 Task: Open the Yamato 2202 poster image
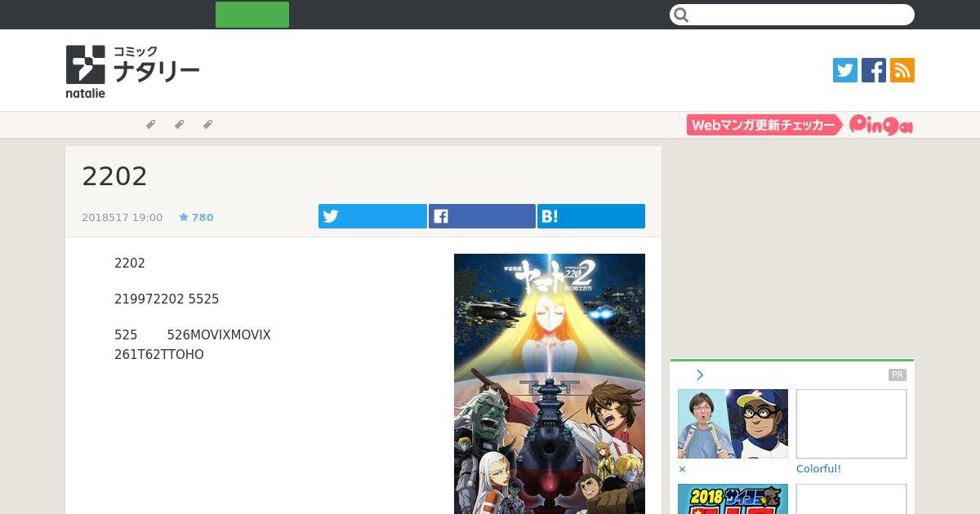(550, 383)
